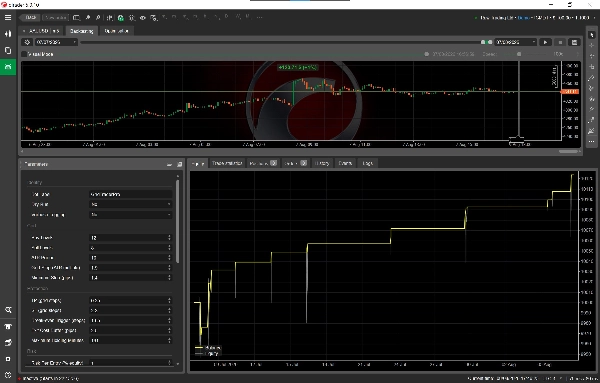The height and width of the screenshot is (383, 600).
Task: Step the numeric field valued 1.4
Action: (x=169, y=277)
